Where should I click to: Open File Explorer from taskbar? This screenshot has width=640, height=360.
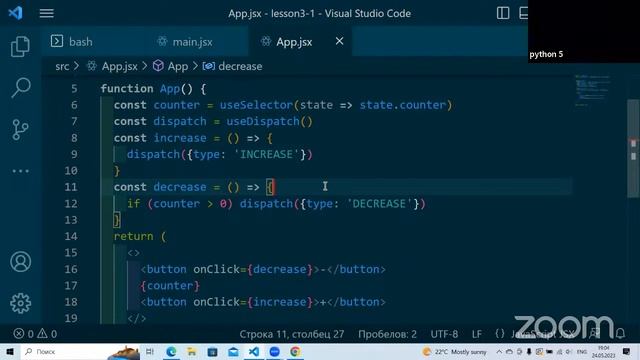pos(191,351)
